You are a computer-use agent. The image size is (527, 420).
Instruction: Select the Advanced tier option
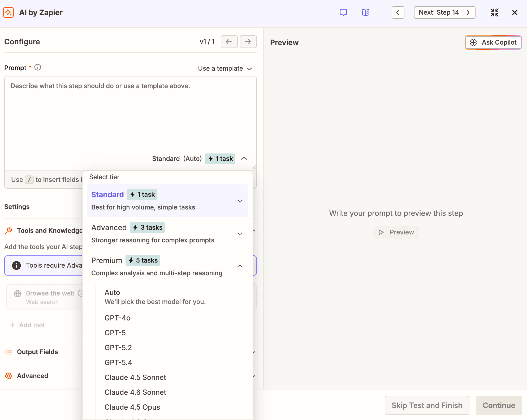[167, 233]
